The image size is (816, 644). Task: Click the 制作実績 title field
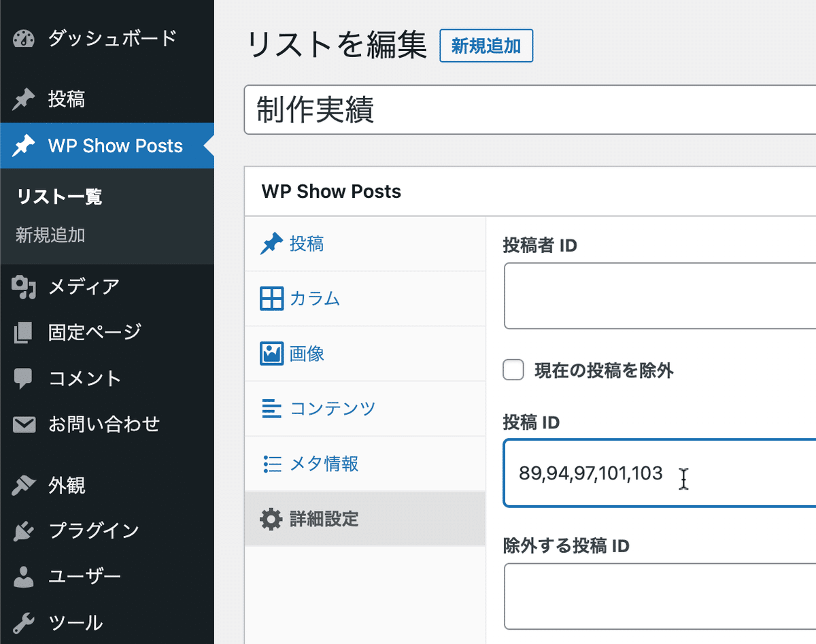pos(530,110)
